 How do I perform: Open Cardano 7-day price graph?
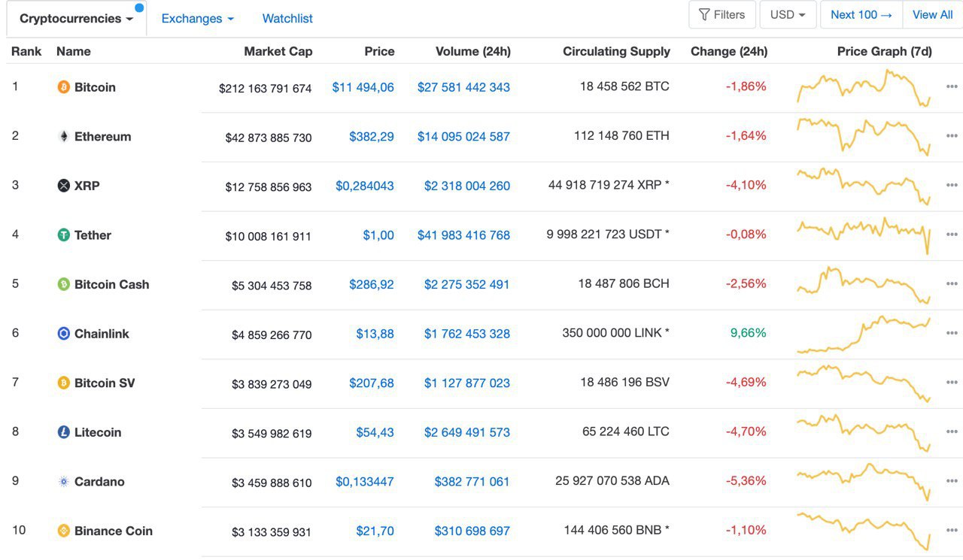click(x=864, y=482)
